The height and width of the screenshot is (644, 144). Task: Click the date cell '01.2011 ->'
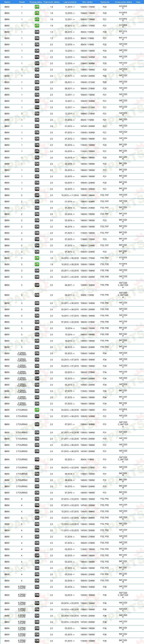coord(70,76)
